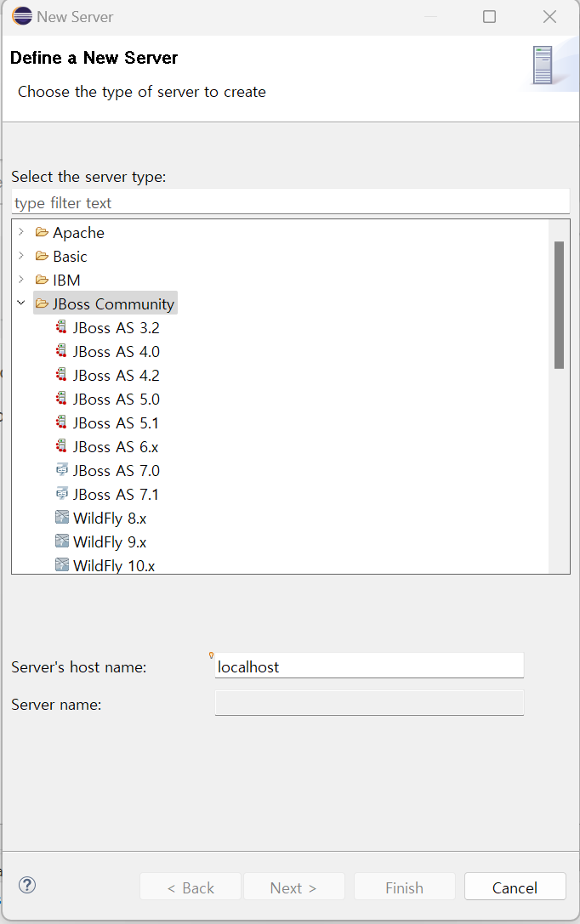Select JBoss AS 5.1 server type
Viewport: 580px width, 924px height.
coord(116,423)
